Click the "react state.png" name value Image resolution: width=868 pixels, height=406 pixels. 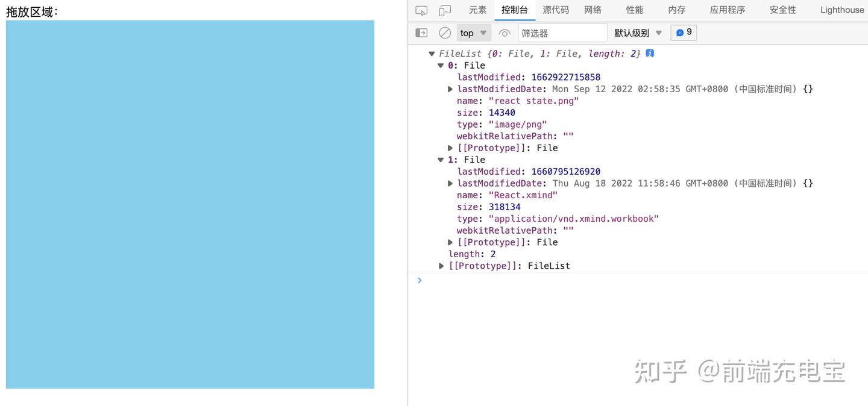(x=533, y=101)
